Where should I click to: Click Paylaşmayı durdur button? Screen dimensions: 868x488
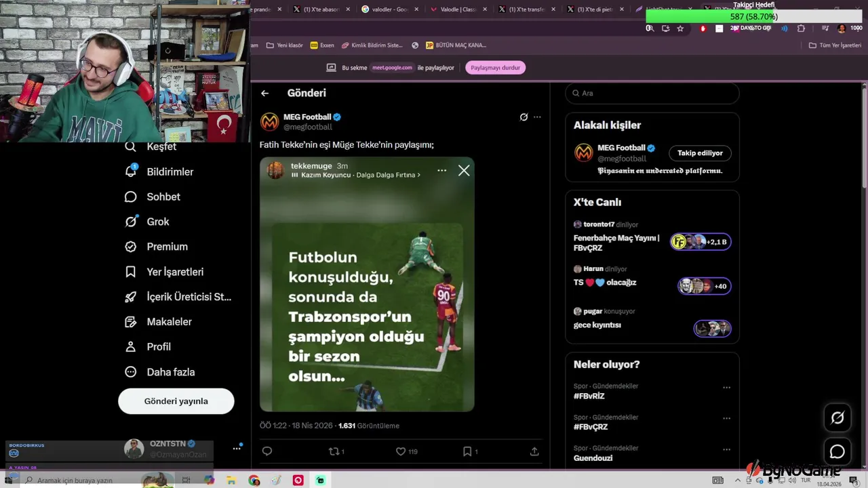(x=496, y=68)
